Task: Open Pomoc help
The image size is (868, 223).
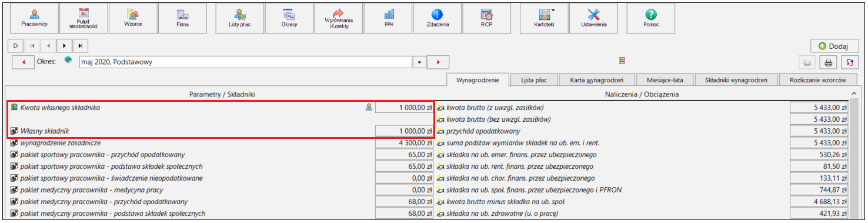Action: coord(651,18)
